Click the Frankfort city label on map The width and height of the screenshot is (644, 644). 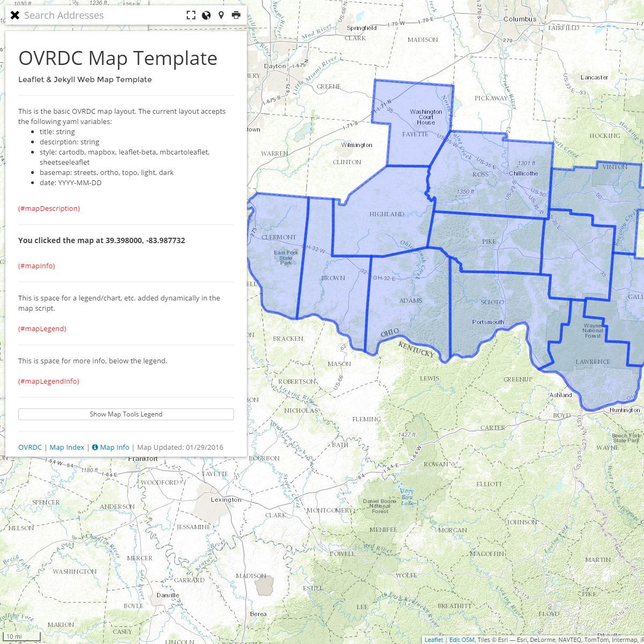(x=143, y=459)
